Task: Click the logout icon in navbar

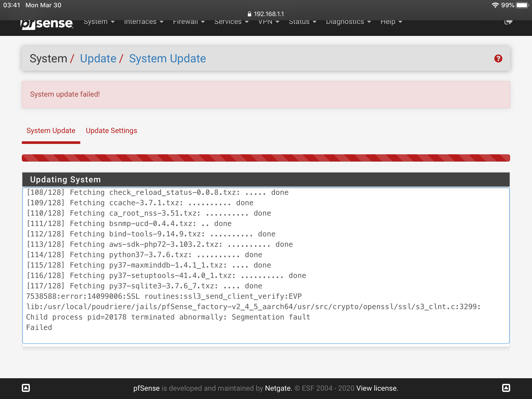Action: click(x=508, y=22)
